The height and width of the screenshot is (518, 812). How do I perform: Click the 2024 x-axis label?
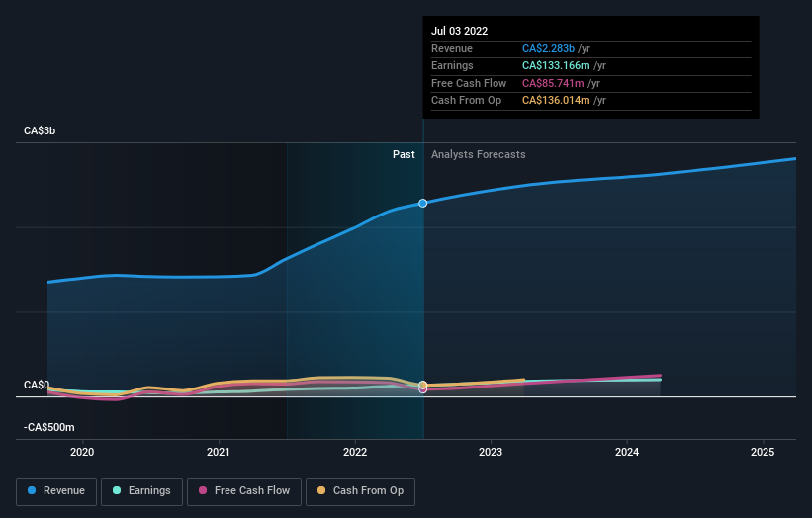point(627,453)
